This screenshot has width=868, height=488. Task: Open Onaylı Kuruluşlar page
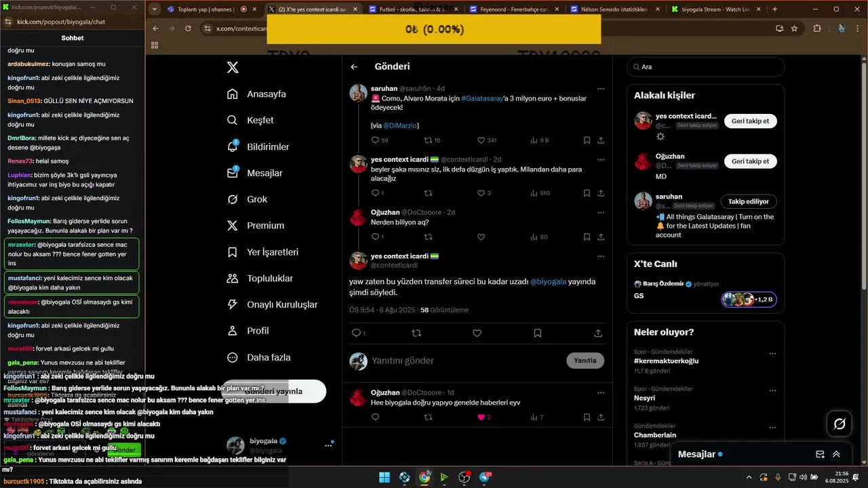pyautogui.click(x=272, y=305)
